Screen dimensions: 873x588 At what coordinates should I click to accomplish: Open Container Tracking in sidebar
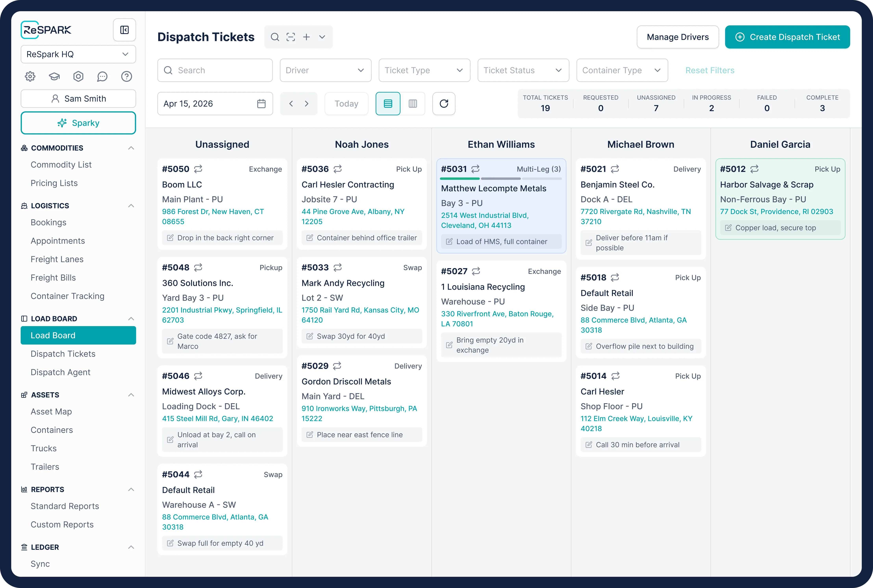(68, 296)
